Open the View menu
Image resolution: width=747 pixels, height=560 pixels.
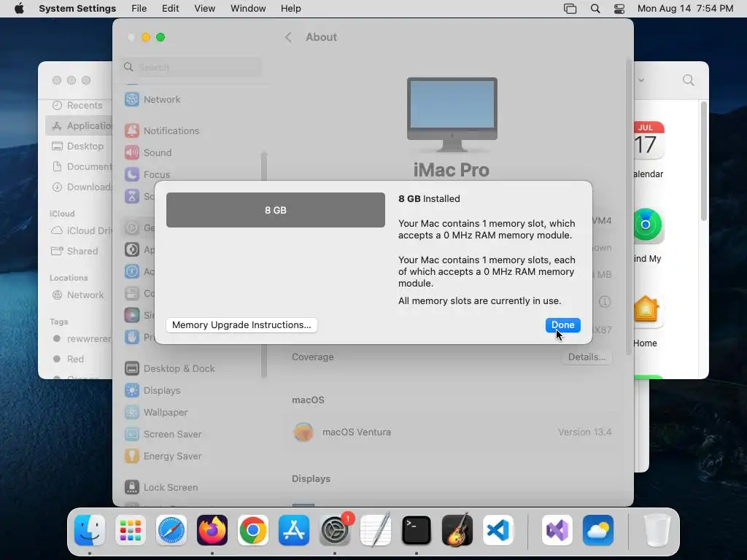pos(204,9)
